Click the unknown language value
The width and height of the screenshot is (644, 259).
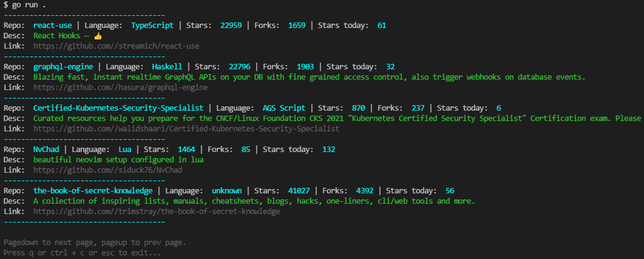[227, 191]
